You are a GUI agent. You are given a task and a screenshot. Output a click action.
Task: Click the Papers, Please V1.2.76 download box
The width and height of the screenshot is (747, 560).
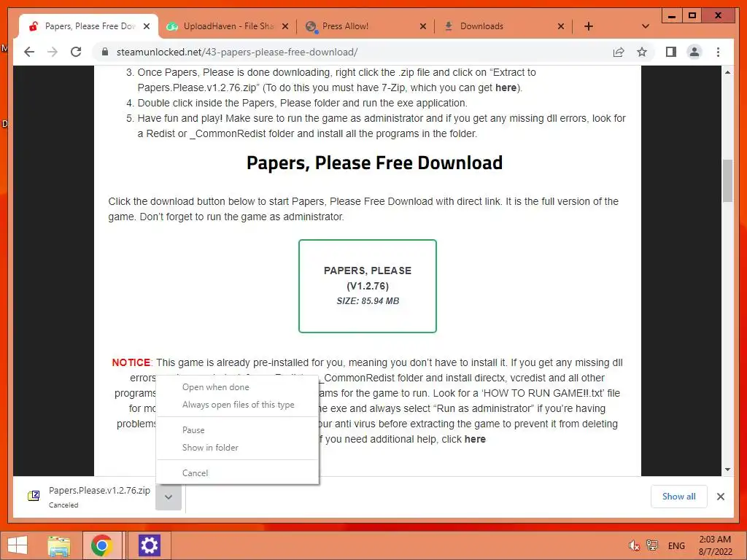(368, 286)
